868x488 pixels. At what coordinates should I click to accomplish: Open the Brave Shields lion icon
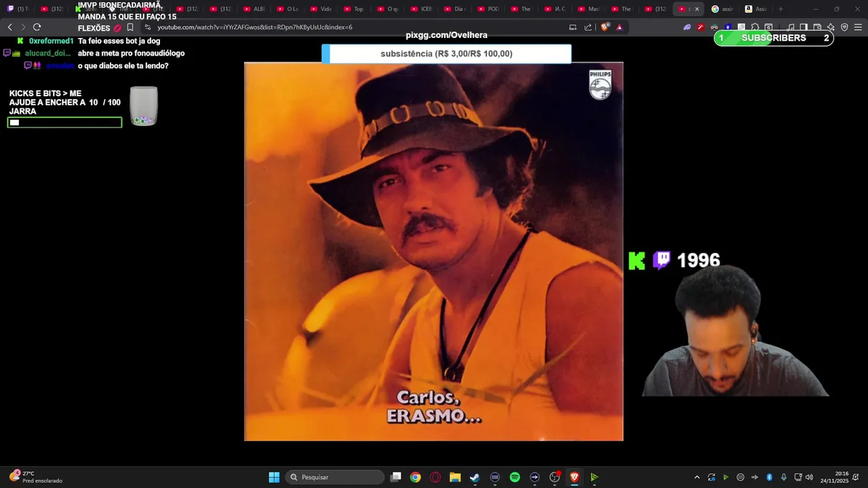605,27
